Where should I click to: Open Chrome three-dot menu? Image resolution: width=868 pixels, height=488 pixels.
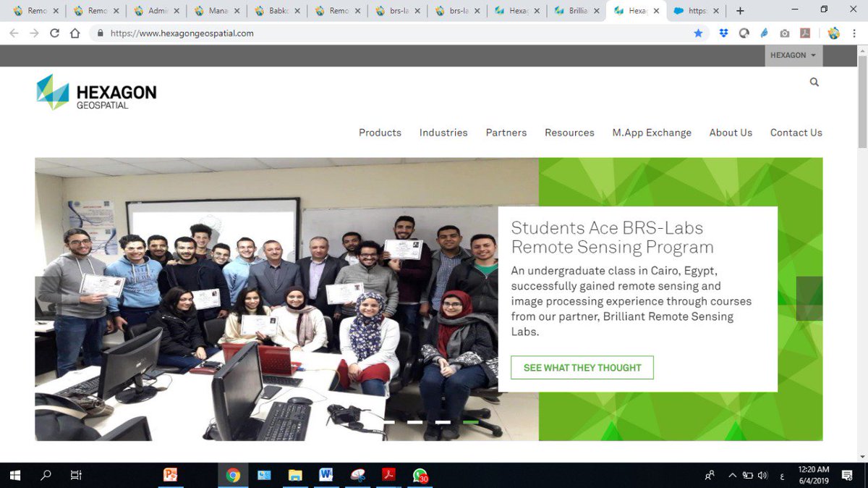pyautogui.click(x=854, y=33)
